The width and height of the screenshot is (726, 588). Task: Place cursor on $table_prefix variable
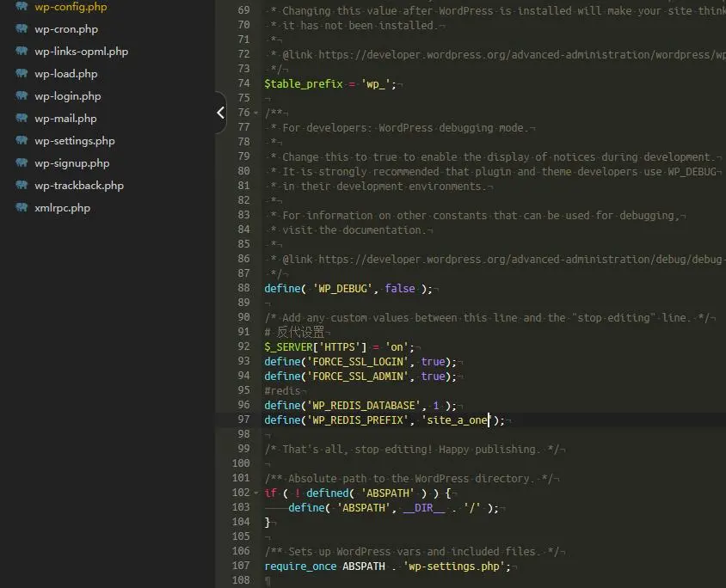304,83
